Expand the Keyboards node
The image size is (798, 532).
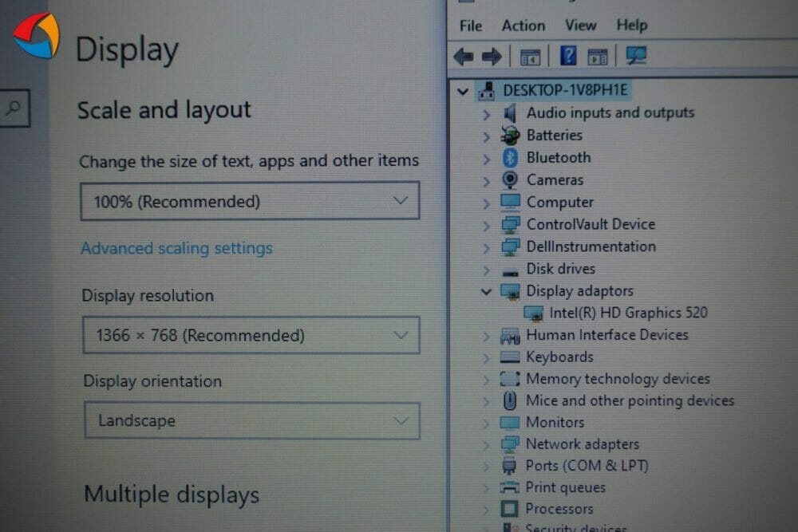486,358
